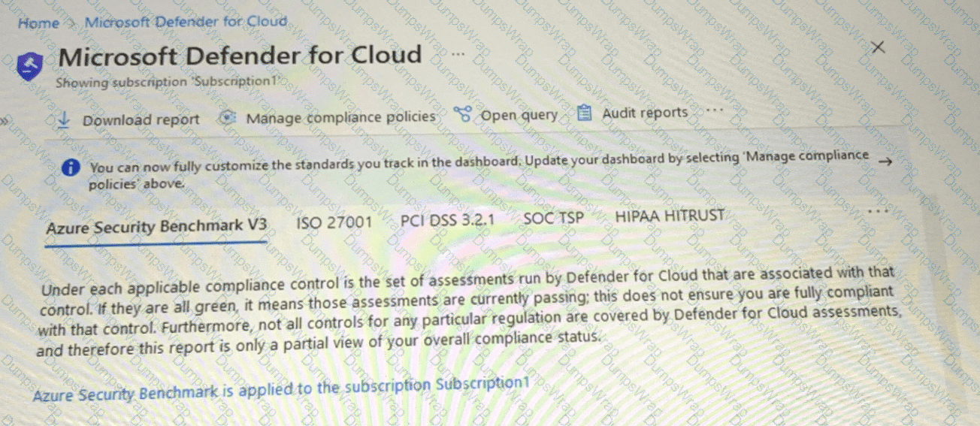This screenshot has width=980, height=426.
Task: Open the ellipsis menu beside page title
Action: pyautogui.click(x=459, y=54)
